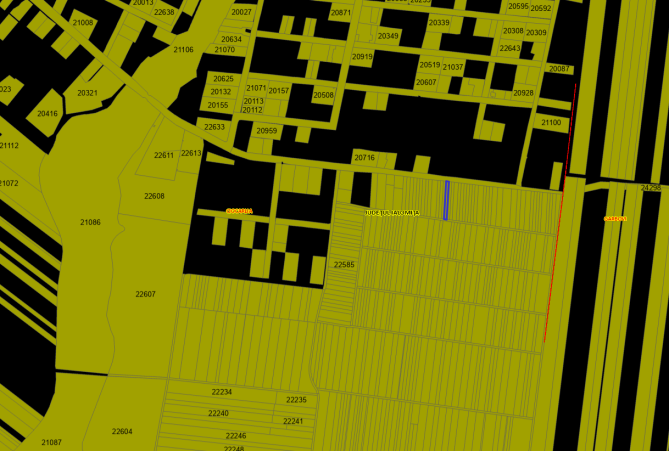Viewport: 669px width, 451px height.
Task: Select the blue highlighted parcel strip
Action: tap(446, 200)
